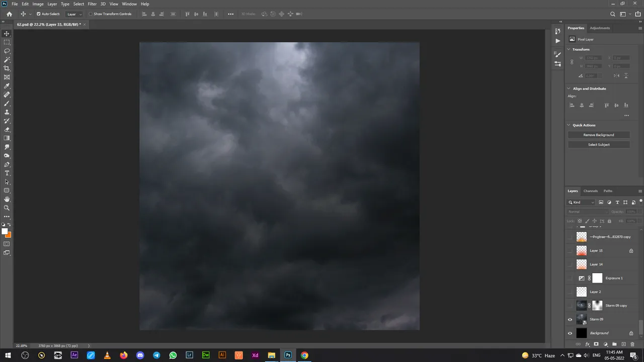This screenshot has height=362, width=644.
Task: Switch to the Adjustments tab
Action: [x=600, y=28]
